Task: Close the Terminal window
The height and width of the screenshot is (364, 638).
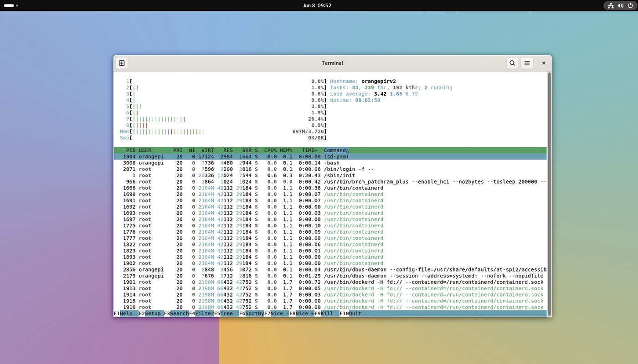Action: (x=544, y=63)
